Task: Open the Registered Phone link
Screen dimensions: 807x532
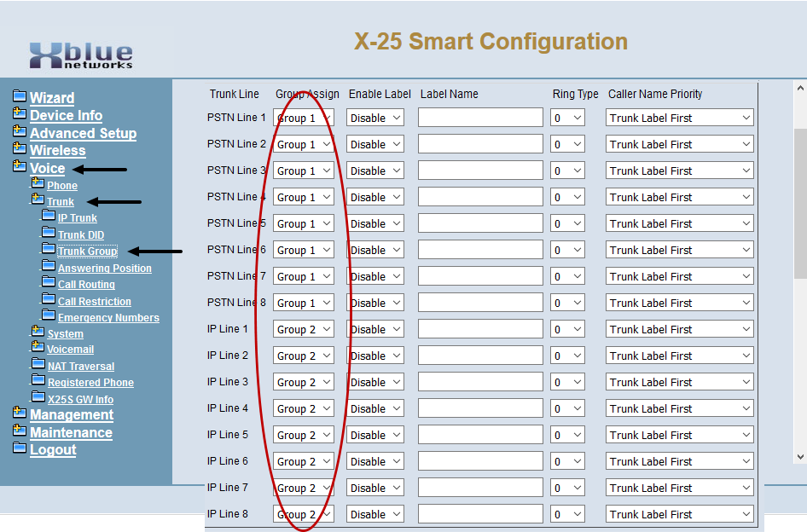Action: pos(90,382)
